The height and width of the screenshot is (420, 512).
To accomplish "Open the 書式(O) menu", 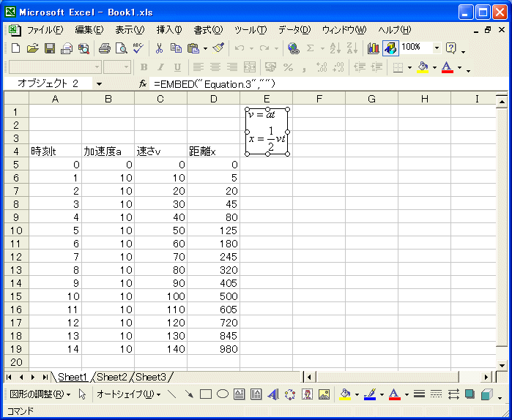I will pos(208,30).
